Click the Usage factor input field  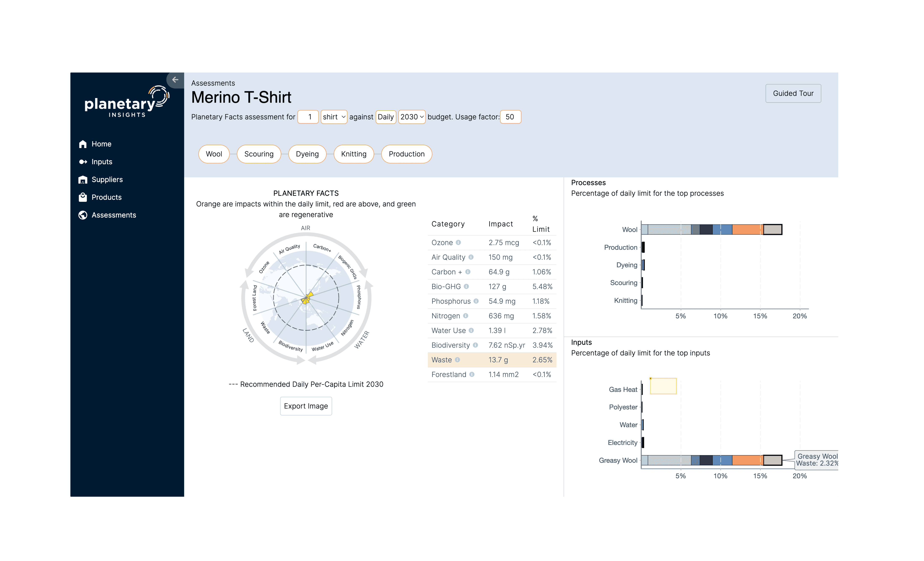(510, 117)
